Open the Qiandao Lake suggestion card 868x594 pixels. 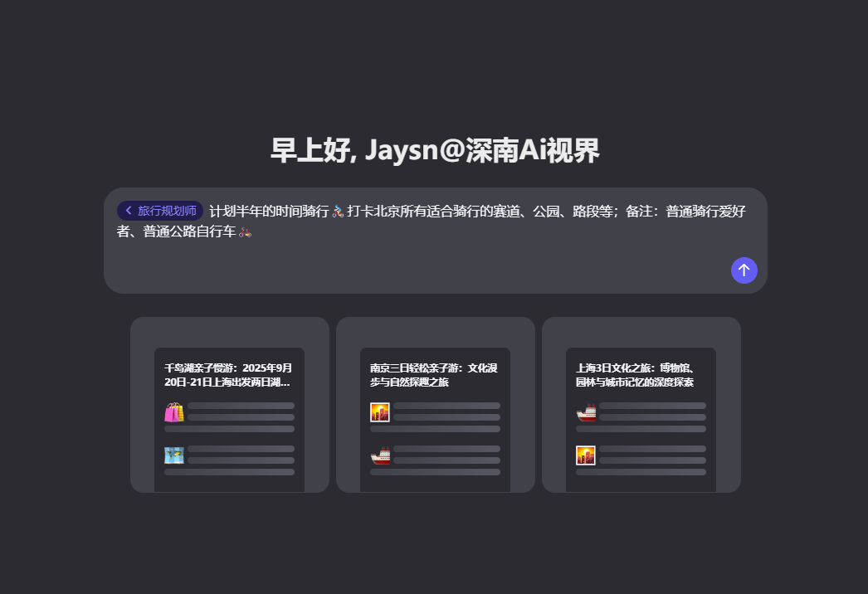point(229,405)
